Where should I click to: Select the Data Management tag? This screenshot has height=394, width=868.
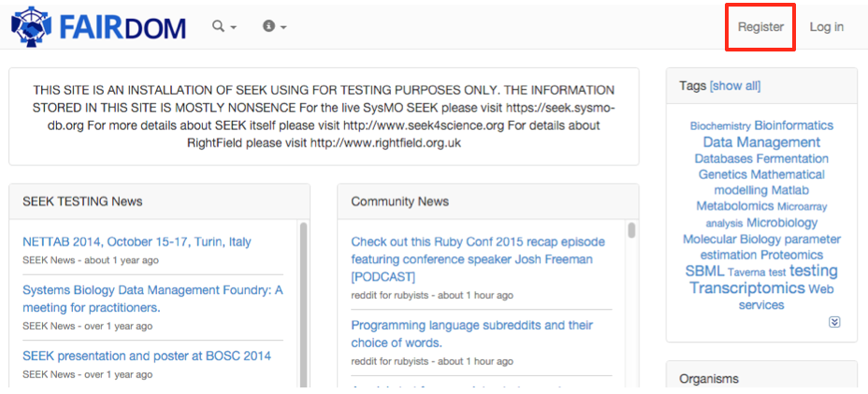(x=761, y=142)
